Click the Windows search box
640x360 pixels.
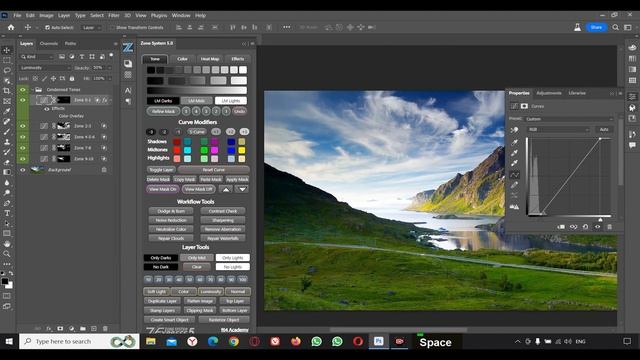tap(79, 341)
